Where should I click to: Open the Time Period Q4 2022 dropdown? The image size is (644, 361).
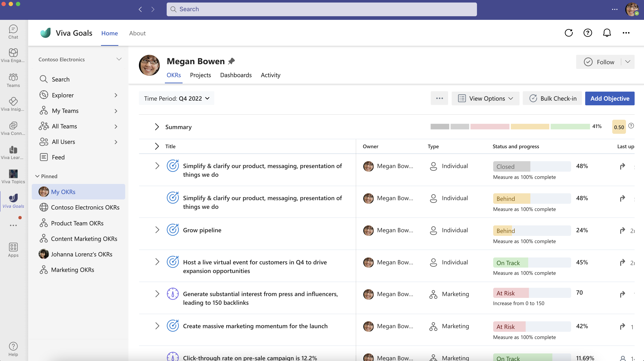pyautogui.click(x=177, y=98)
